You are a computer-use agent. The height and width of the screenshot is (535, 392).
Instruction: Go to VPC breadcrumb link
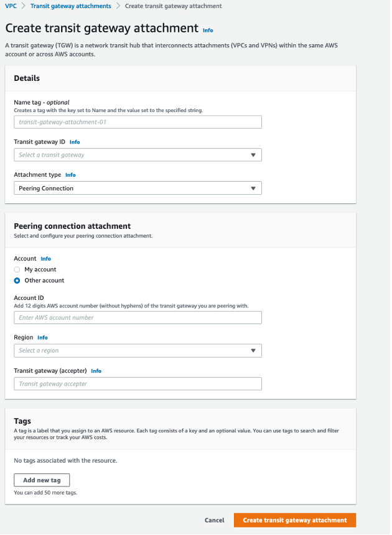[11, 6]
